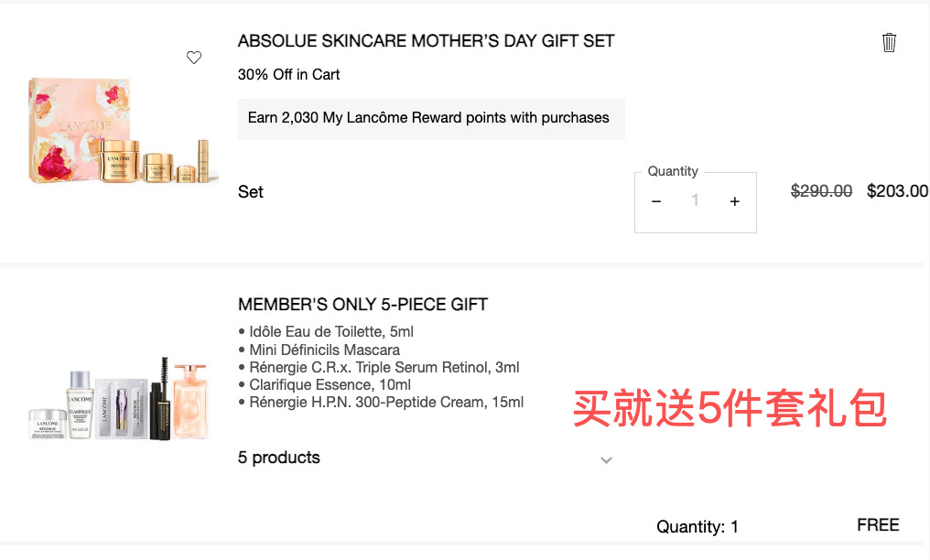Click the quantity number field
Viewport: 930px width, 560px height.
[x=695, y=202]
